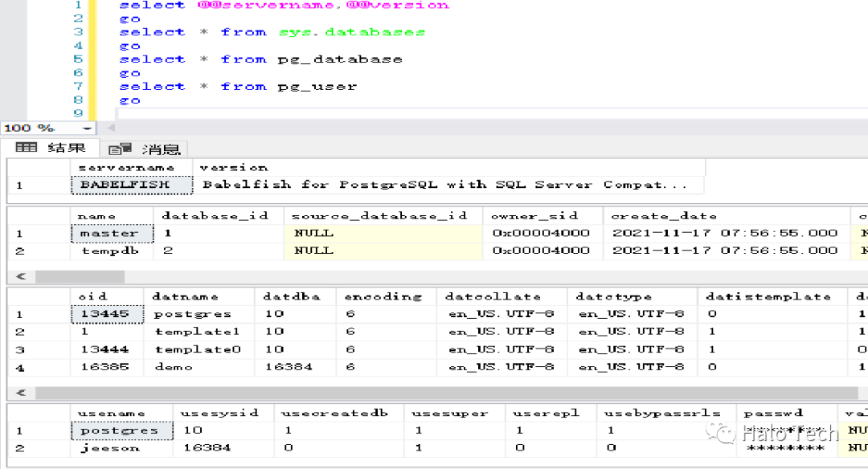Place cursor in line 5 pg_database query
This screenshot has height=469, width=868.
[x=260, y=59]
